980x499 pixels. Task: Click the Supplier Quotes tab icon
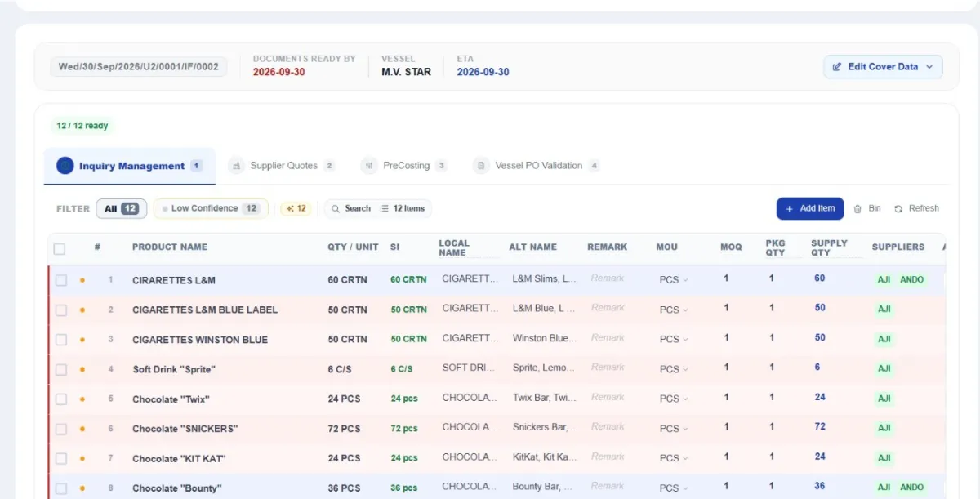click(237, 166)
